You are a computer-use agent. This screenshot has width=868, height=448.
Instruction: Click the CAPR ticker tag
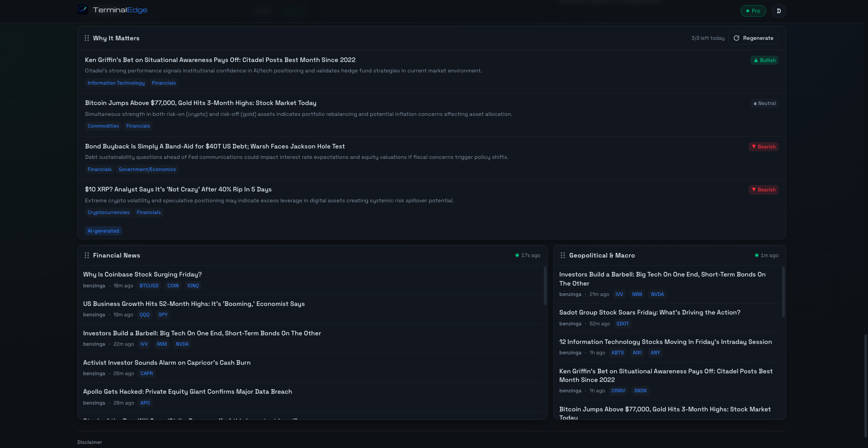click(x=146, y=373)
